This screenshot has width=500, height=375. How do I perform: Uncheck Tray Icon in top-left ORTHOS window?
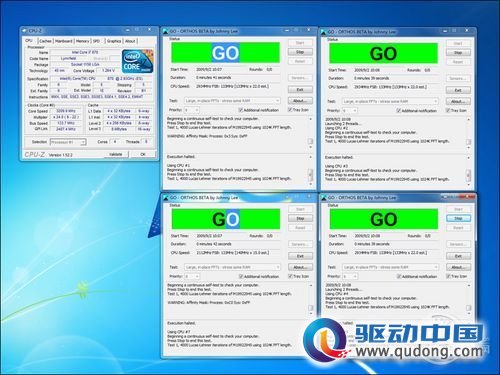[x=298, y=110]
